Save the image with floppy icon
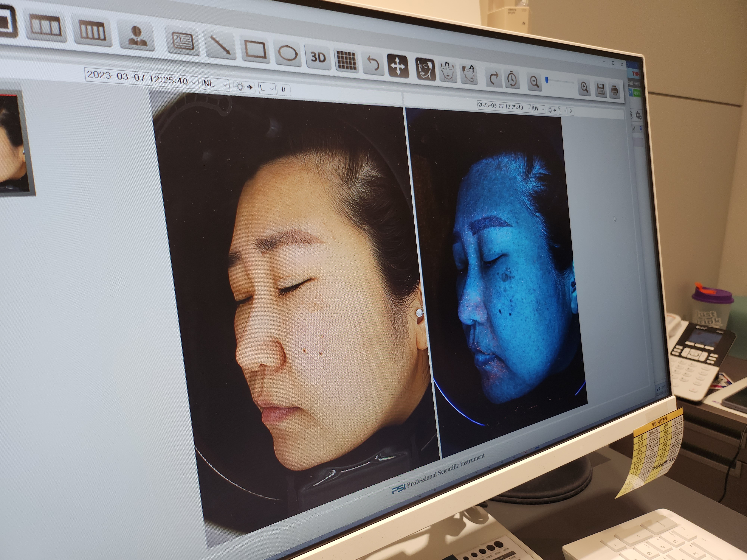The height and width of the screenshot is (560, 747). (x=600, y=89)
